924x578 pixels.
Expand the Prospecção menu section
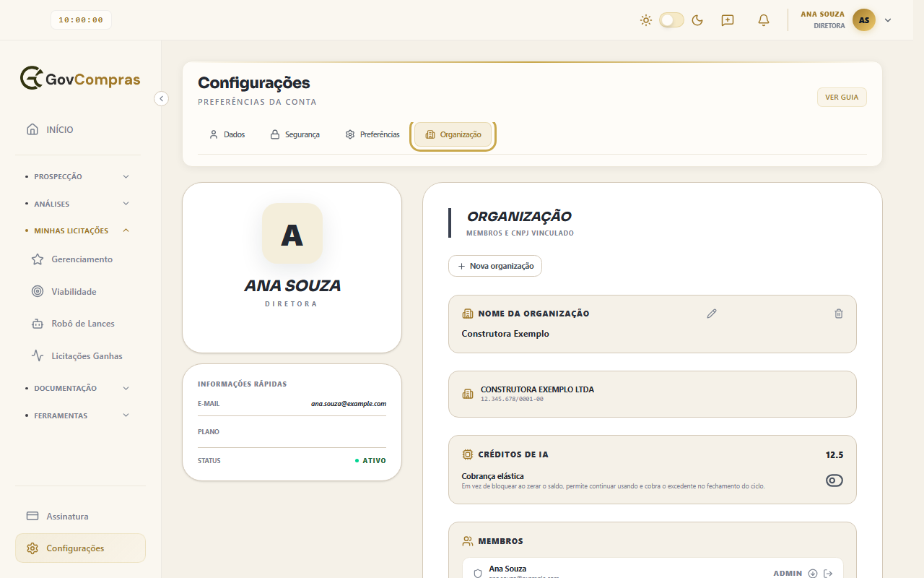tap(78, 176)
